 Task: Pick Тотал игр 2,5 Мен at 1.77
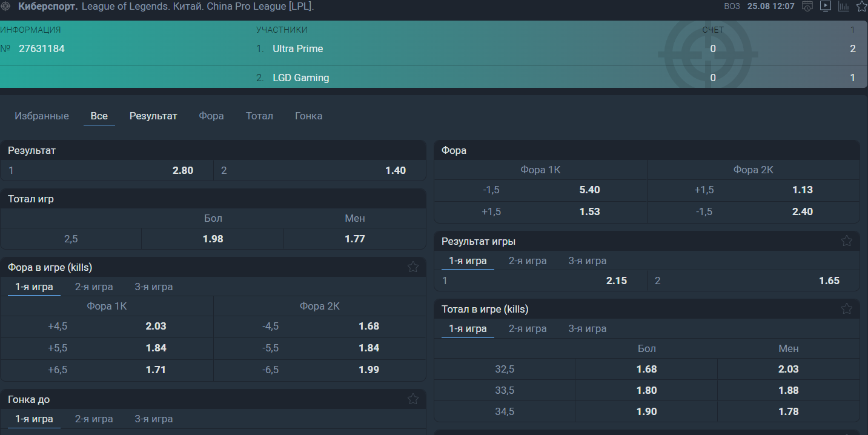[354, 239]
